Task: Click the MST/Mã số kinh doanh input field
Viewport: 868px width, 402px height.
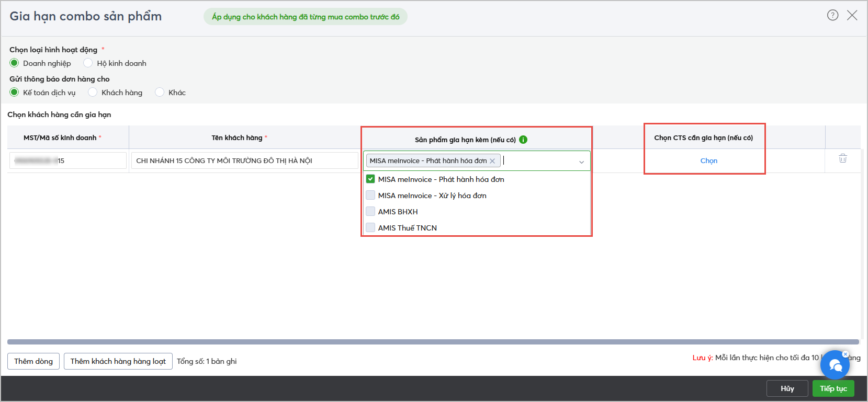Action: point(68,160)
